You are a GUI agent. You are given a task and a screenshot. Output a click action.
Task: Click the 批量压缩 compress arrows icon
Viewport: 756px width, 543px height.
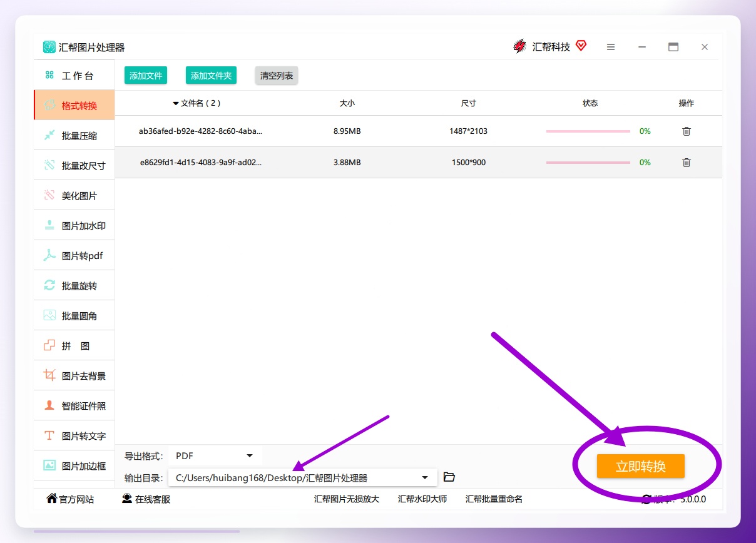coord(49,135)
